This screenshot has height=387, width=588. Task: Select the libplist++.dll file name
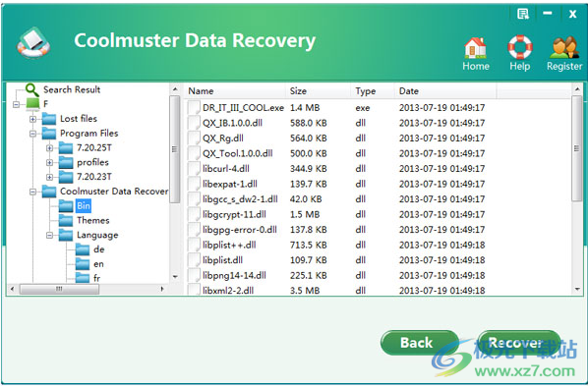pos(229,245)
